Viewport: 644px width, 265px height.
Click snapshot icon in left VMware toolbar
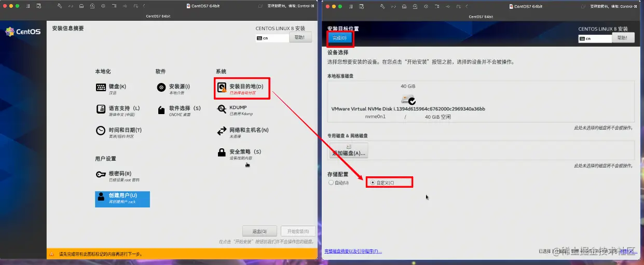click(x=39, y=6)
